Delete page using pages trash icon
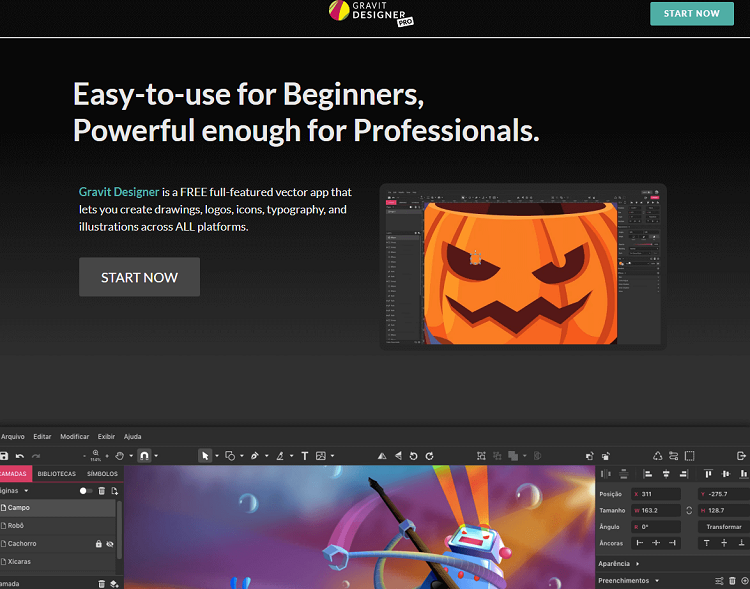 click(x=101, y=491)
